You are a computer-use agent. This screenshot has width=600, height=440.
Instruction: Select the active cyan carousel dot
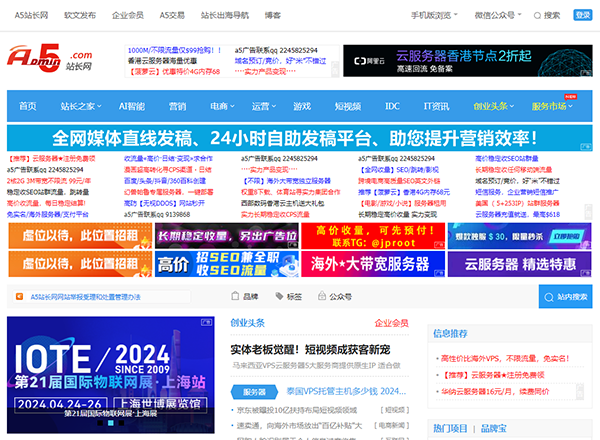[111, 423]
